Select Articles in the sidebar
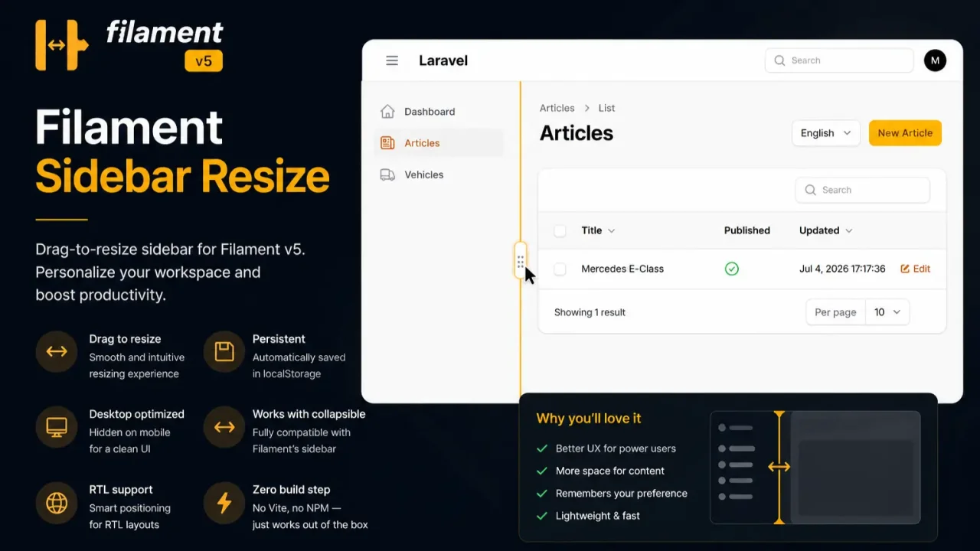This screenshot has height=551, width=980. [x=439, y=143]
